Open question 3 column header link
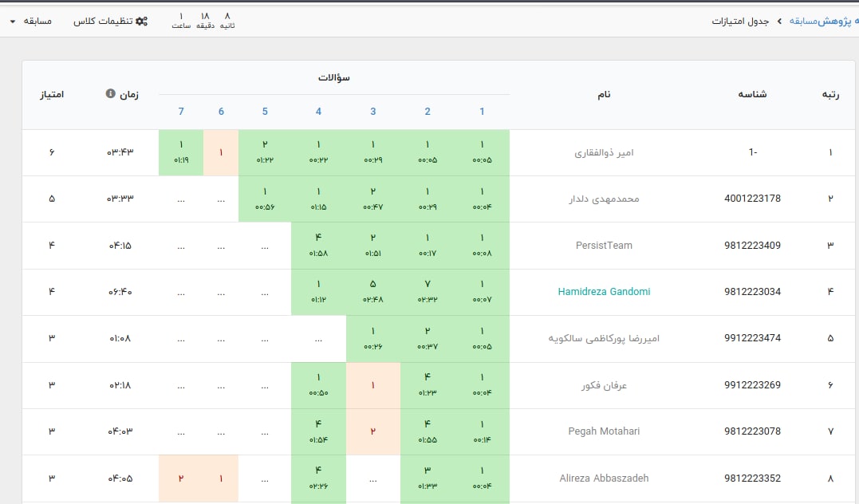The height and width of the screenshot is (504, 859). click(x=373, y=112)
